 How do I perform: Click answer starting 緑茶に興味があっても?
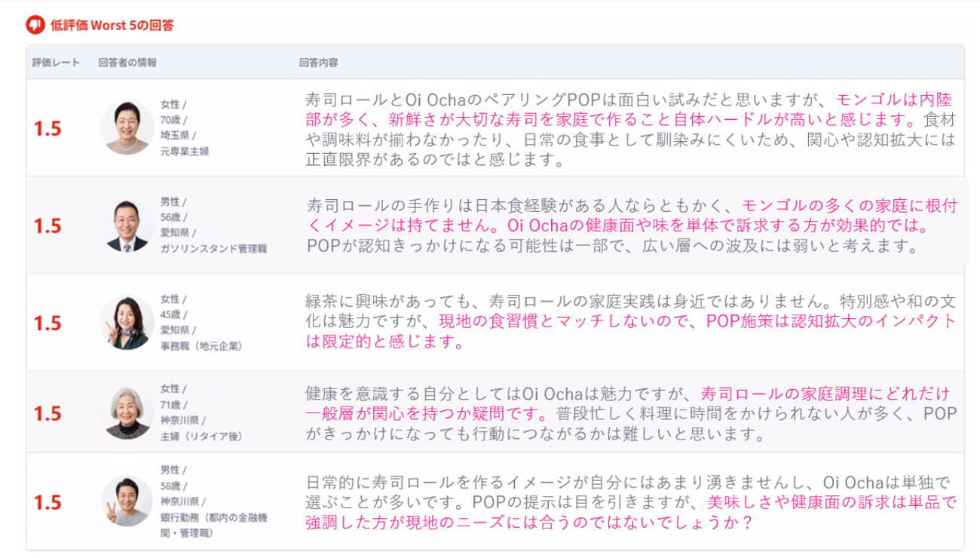pyautogui.click(x=631, y=322)
